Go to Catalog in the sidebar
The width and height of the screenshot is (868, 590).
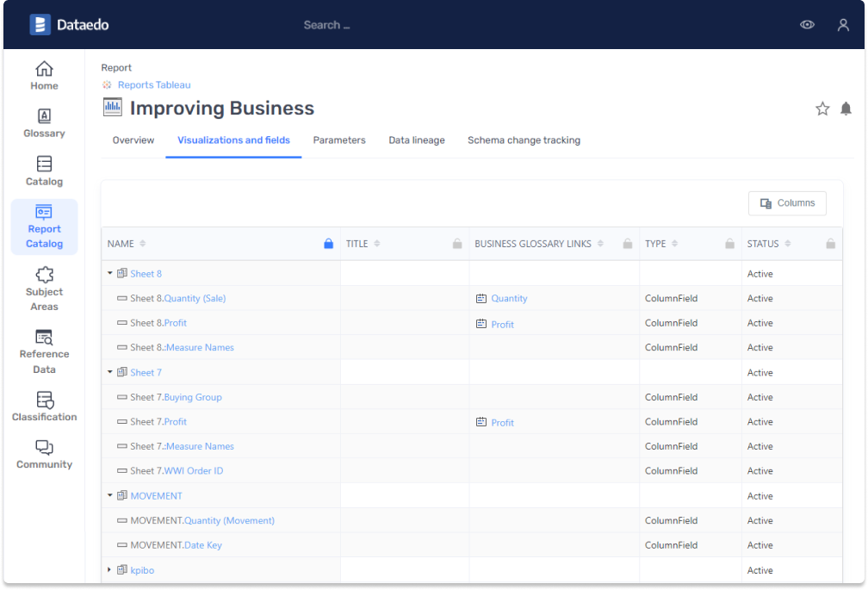tap(44, 165)
